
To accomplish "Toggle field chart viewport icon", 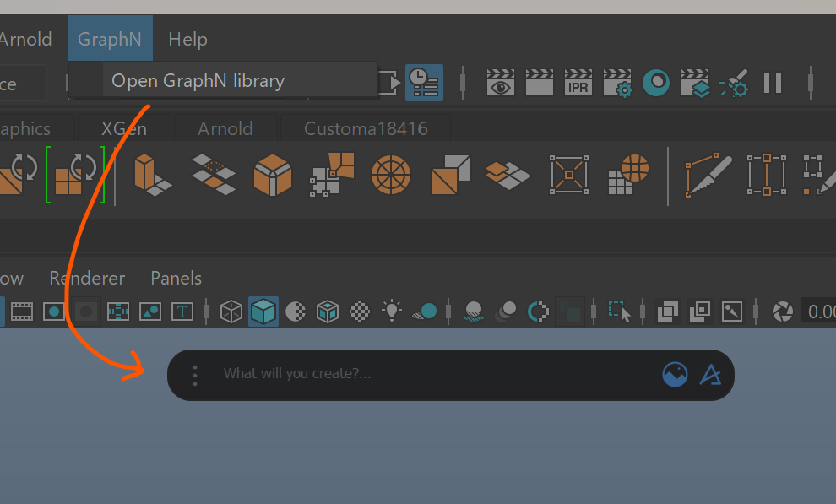I will pos(118,312).
